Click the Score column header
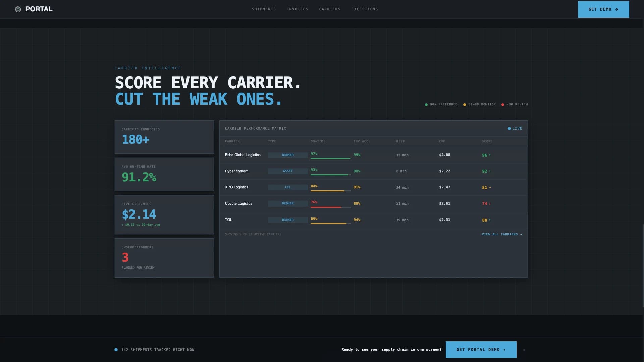Image resolution: width=644 pixels, height=362 pixels. (487, 141)
